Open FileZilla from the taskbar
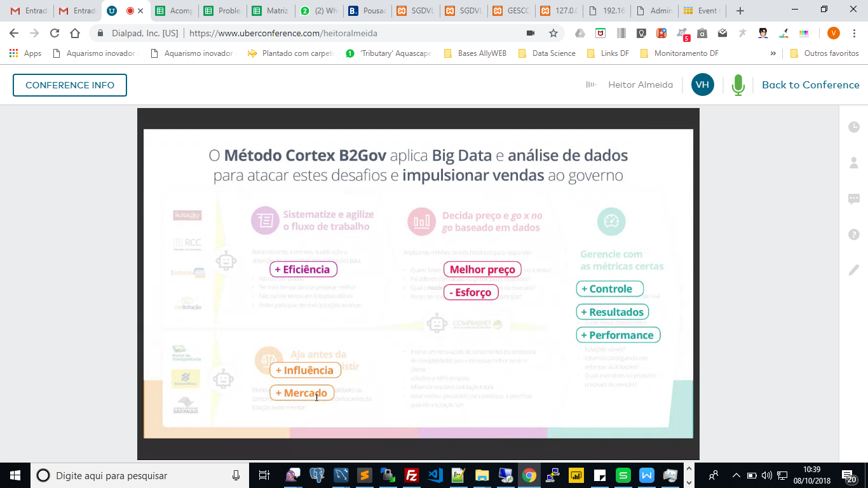 411,475
